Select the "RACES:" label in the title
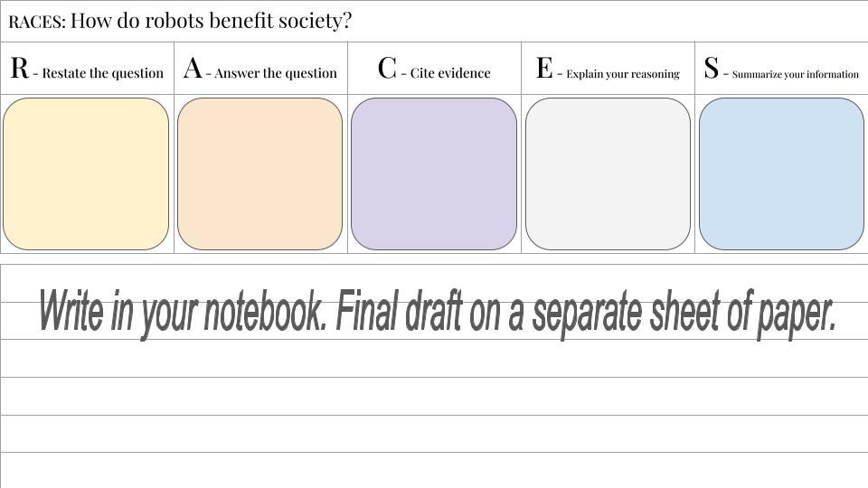Screen dimensions: 868x488 pos(37,22)
